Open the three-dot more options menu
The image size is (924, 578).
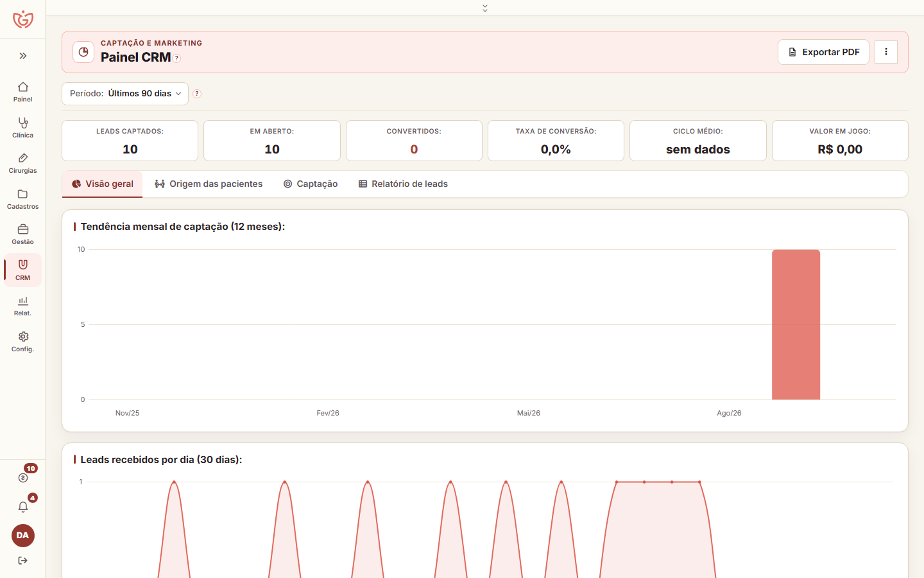(x=886, y=52)
